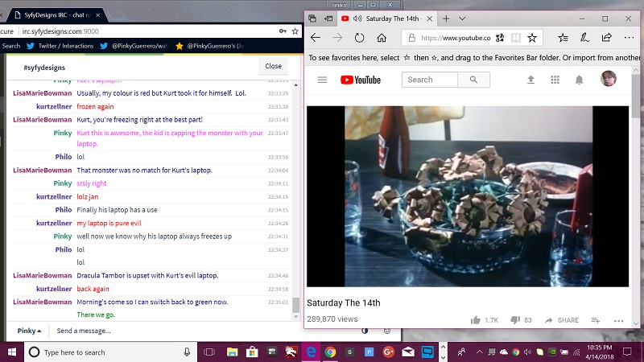
Task: Open the emoji picker in chat
Action: (x=387, y=331)
